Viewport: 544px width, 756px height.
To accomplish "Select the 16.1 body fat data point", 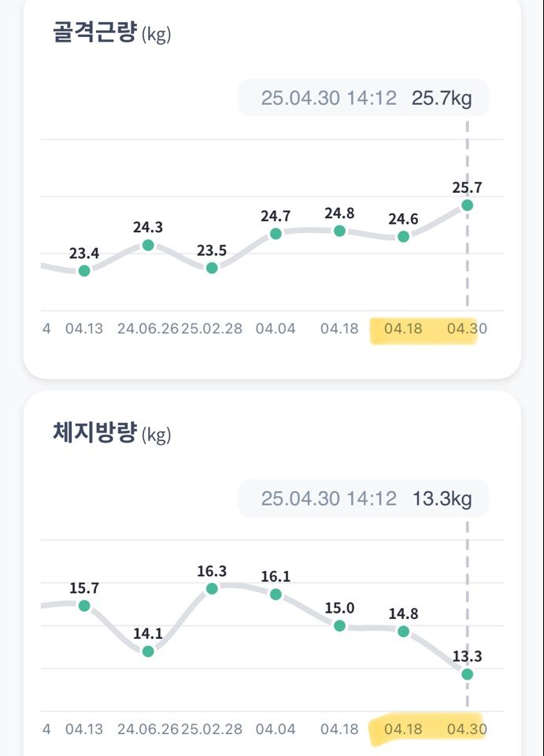I will 276,595.
